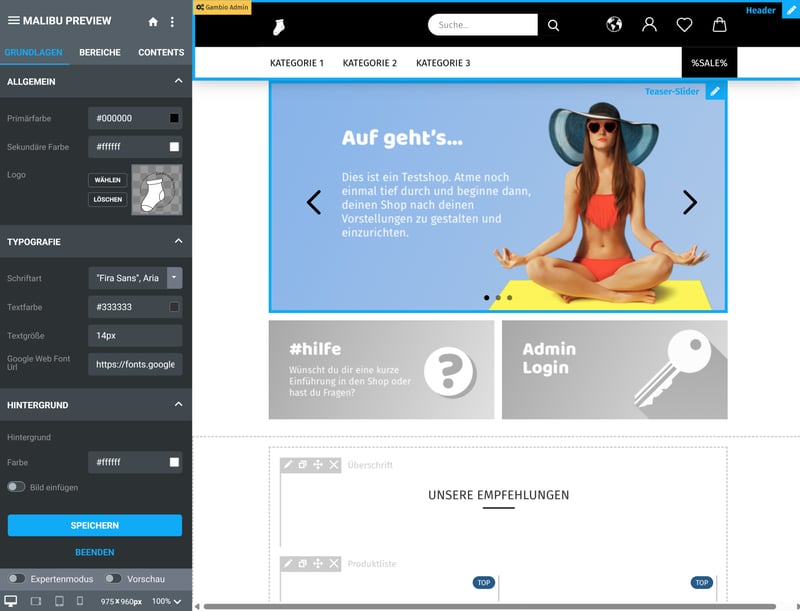Open the %SALE% menu item
The image size is (800, 611).
tap(709, 63)
